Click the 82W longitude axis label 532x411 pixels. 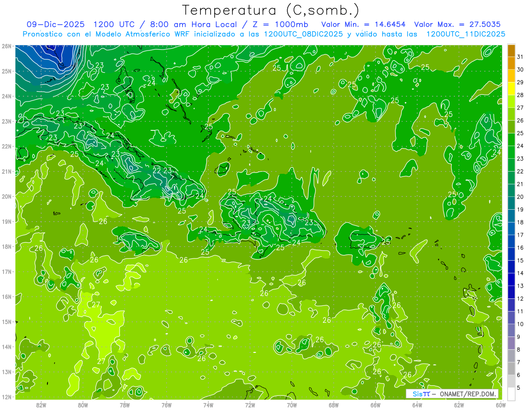pos(41,405)
